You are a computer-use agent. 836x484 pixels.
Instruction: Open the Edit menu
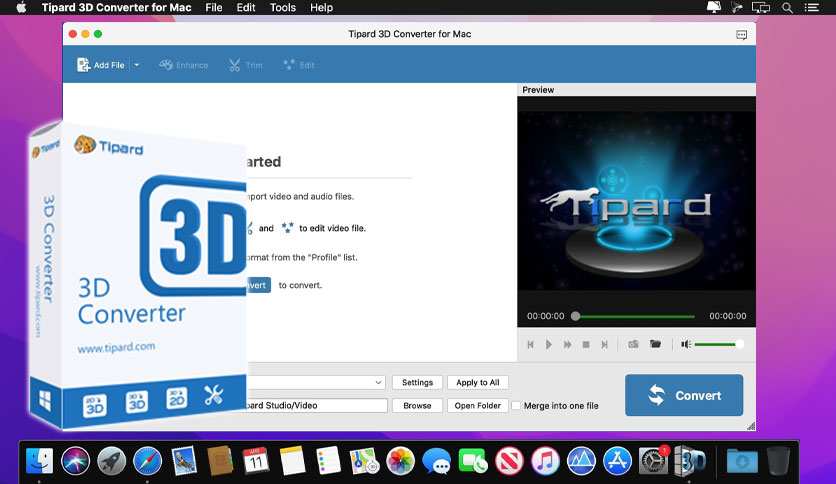pyautogui.click(x=246, y=7)
